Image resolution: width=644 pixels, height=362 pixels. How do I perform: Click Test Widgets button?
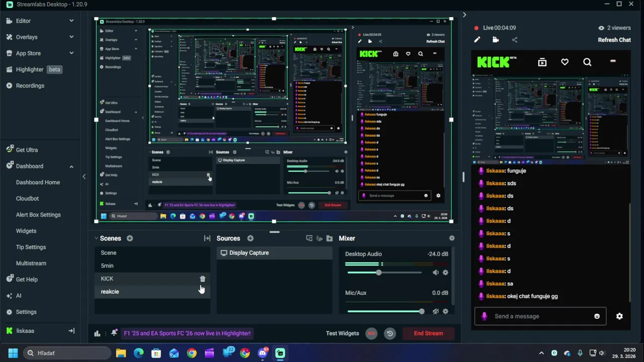click(342, 333)
